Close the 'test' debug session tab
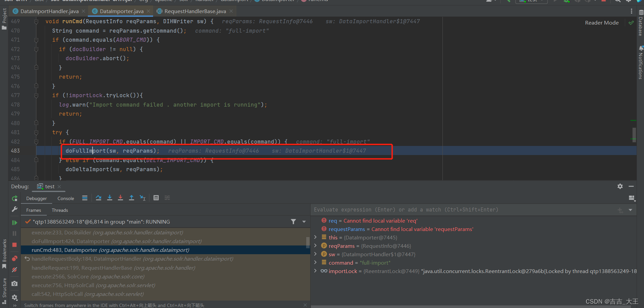The image size is (644, 308). [x=59, y=186]
